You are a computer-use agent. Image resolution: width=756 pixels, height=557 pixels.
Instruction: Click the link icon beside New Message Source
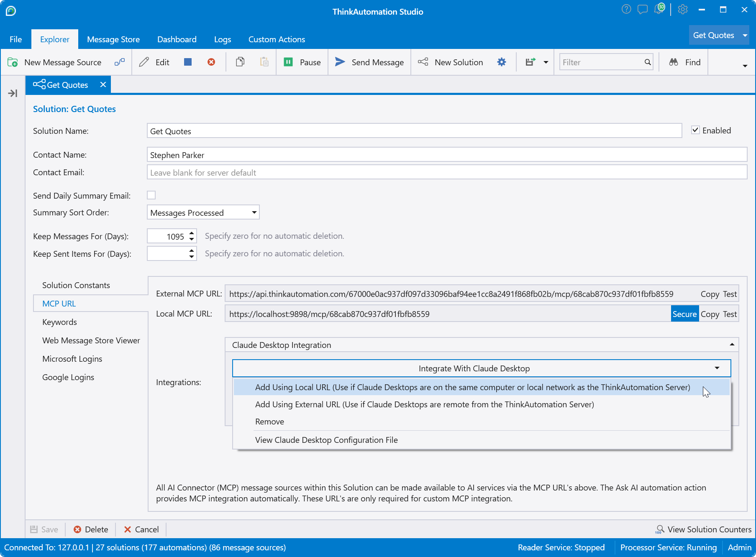(x=120, y=62)
